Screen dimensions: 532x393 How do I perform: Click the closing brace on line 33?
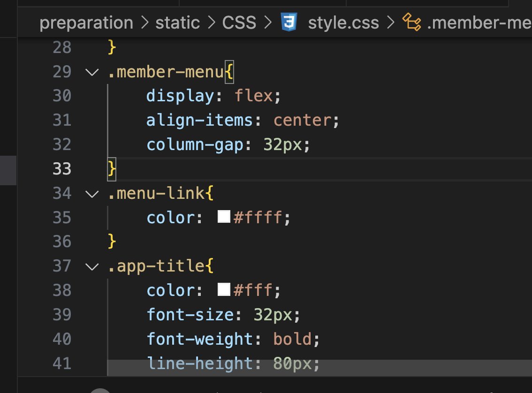pyautogui.click(x=112, y=169)
